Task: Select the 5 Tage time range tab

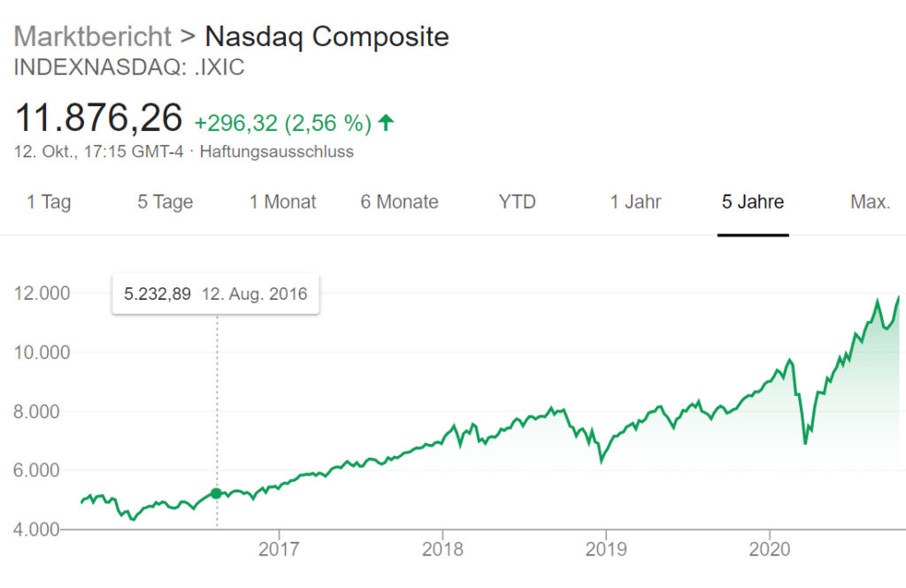Action: pyautogui.click(x=164, y=202)
